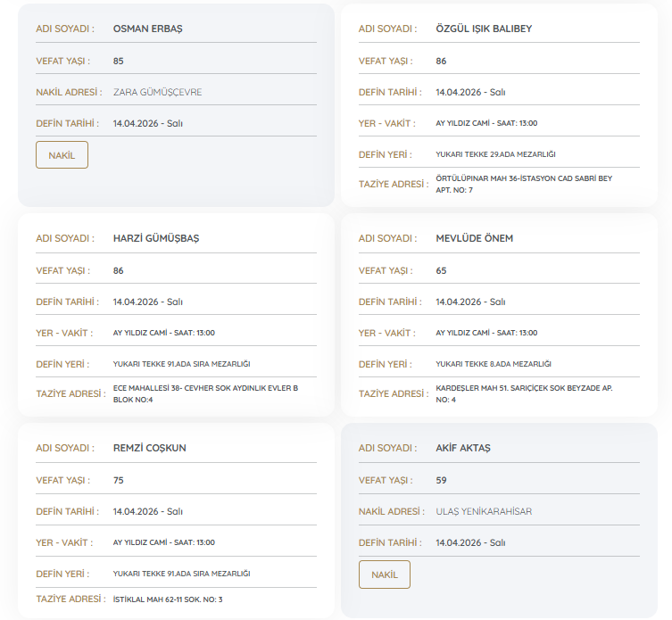
Task: Click the name Akif Aktaş
Action: click(462, 448)
